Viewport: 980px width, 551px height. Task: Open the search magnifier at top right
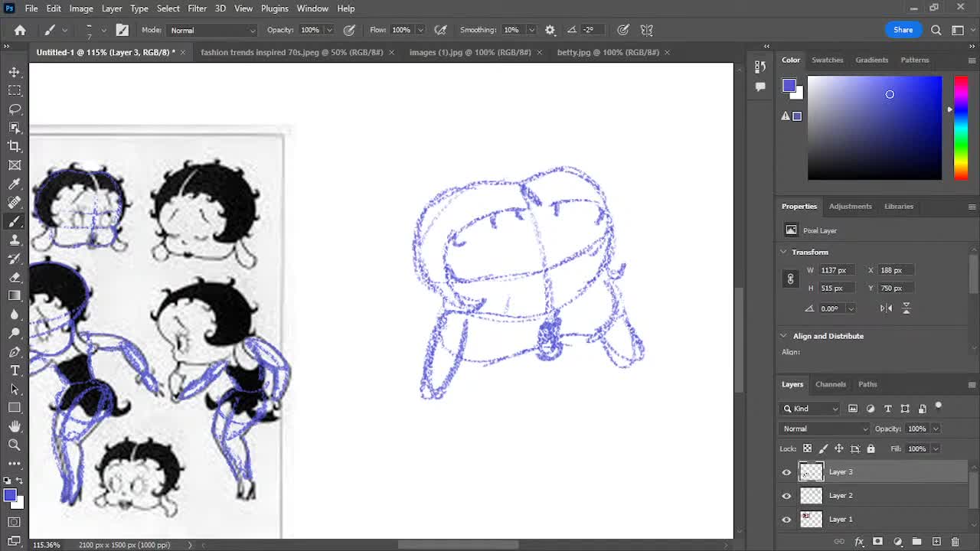point(936,30)
